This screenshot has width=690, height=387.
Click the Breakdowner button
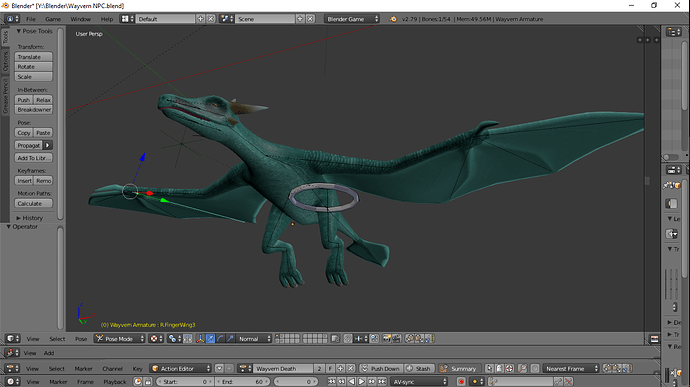33,110
